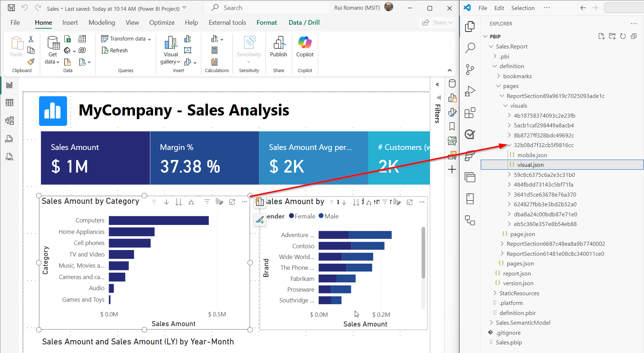The height and width of the screenshot is (353, 644).
Task: Switch to Model view in the left sidebar
Action: tap(9, 121)
